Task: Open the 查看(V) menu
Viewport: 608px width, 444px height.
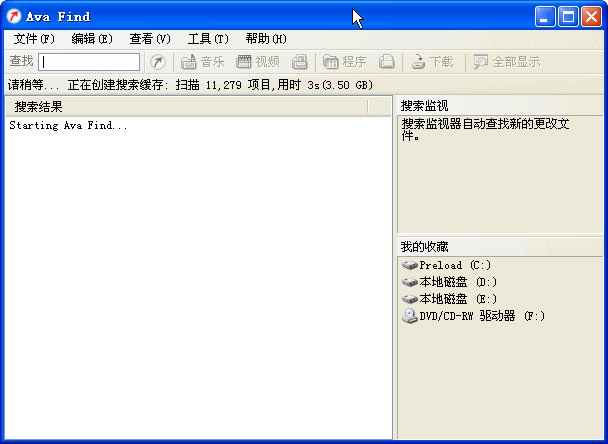Action: 150,39
